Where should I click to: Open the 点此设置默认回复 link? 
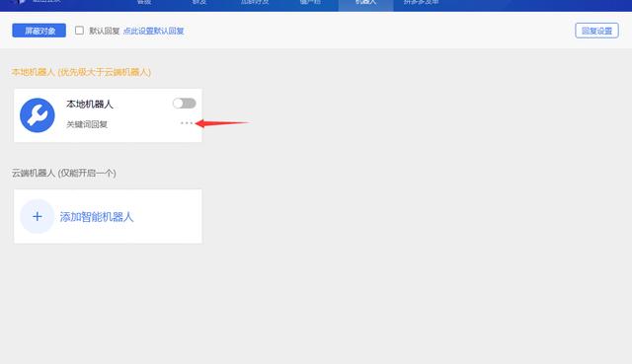[154, 31]
